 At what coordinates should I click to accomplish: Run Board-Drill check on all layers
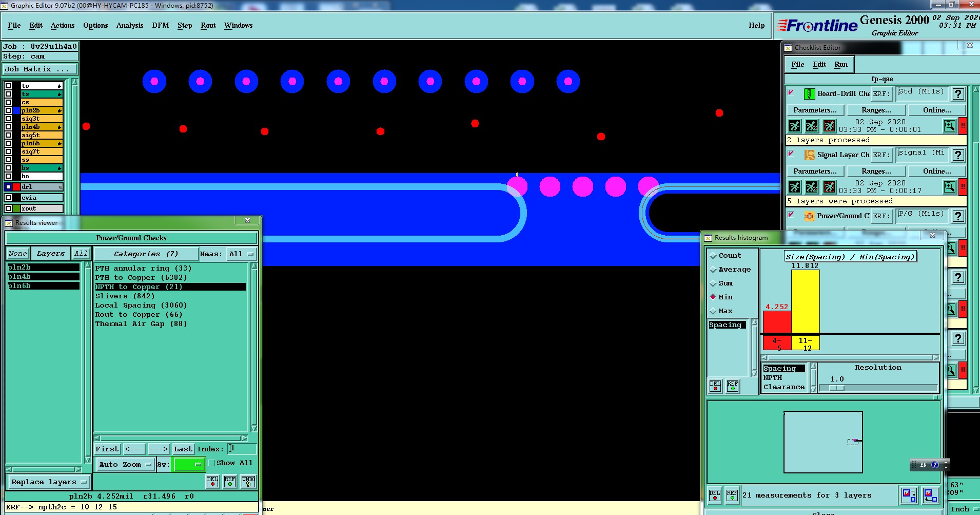[794, 126]
